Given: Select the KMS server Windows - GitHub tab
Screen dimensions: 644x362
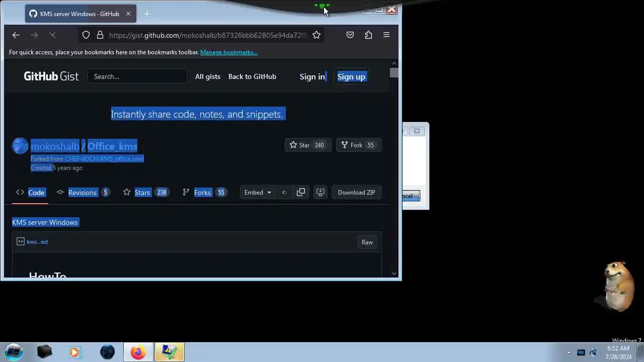Looking at the screenshot, I should click(x=79, y=14).
